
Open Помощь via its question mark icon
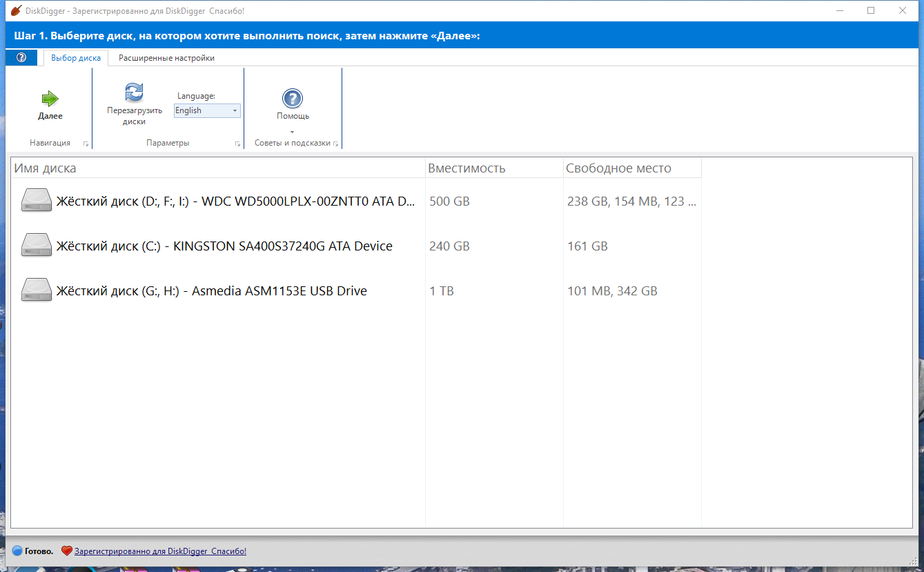pyautogui.click(x=293, y=98)
